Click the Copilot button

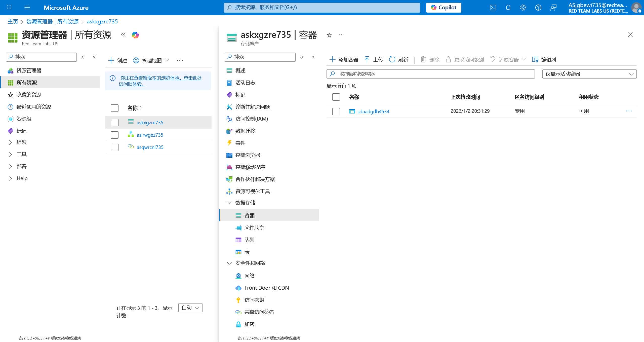coord(444,8)
